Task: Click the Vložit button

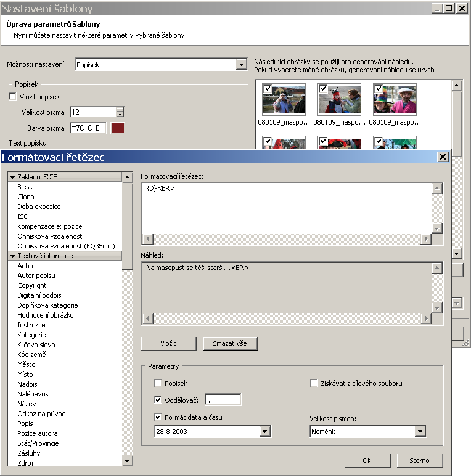Action: [x=168, y=343]
